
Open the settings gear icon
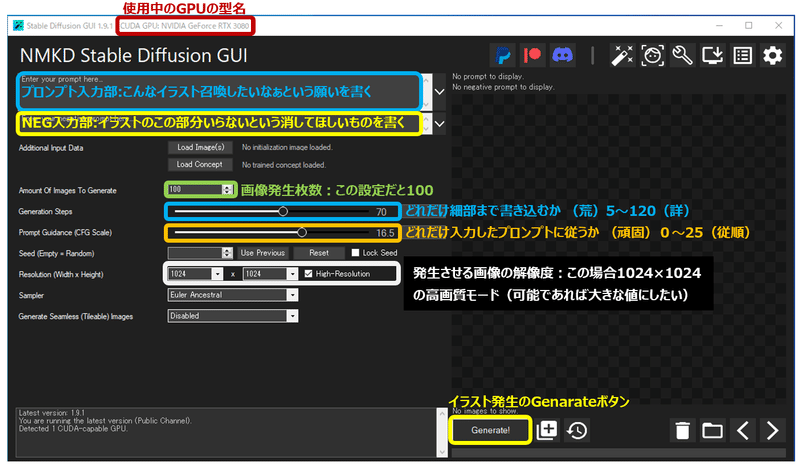(x=772, y=55)
